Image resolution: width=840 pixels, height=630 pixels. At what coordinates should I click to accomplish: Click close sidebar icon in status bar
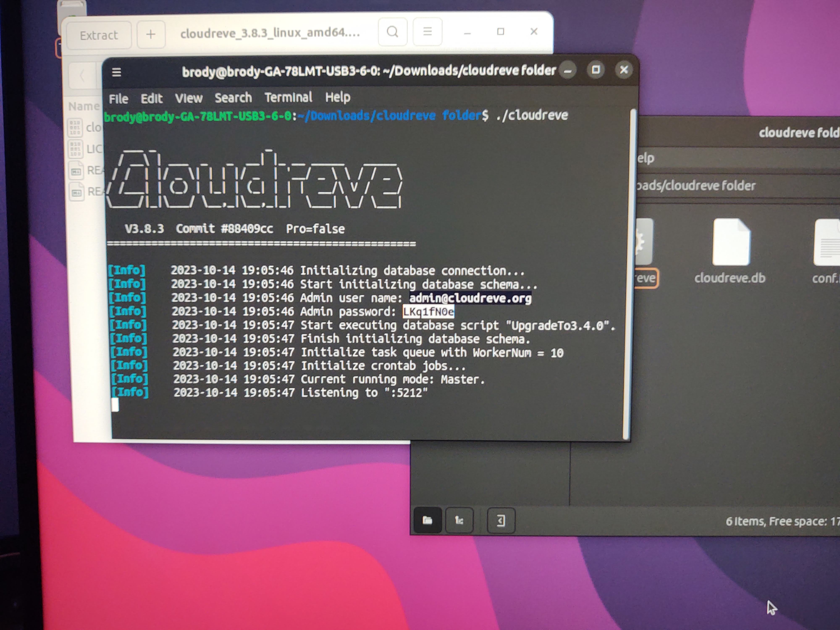(501, 521)
